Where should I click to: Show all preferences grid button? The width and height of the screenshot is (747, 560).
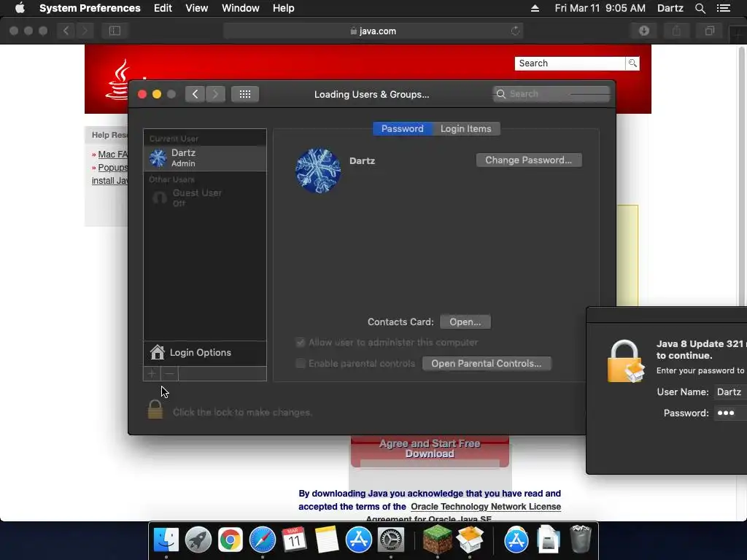(x=245, y=94)
